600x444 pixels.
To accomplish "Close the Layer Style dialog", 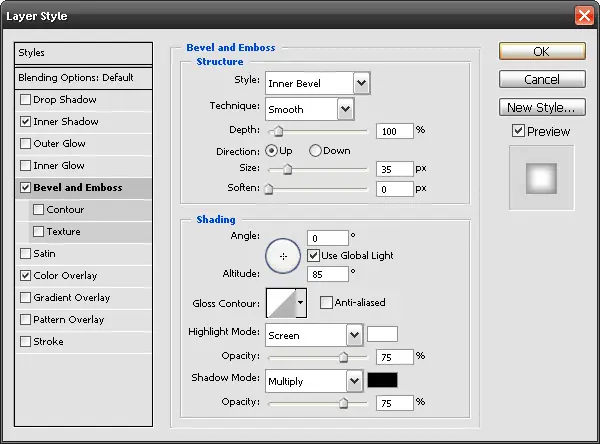I will [x=584, y=16].
